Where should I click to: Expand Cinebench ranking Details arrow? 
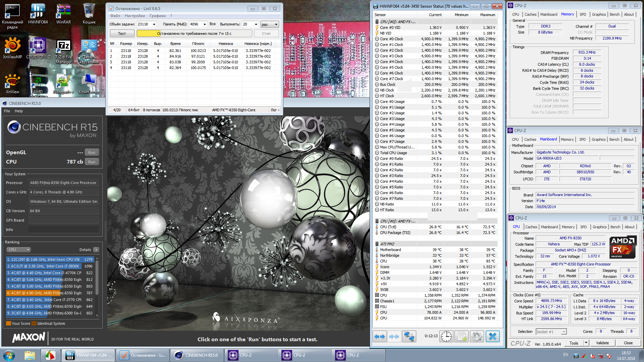[x=96, y=250]
